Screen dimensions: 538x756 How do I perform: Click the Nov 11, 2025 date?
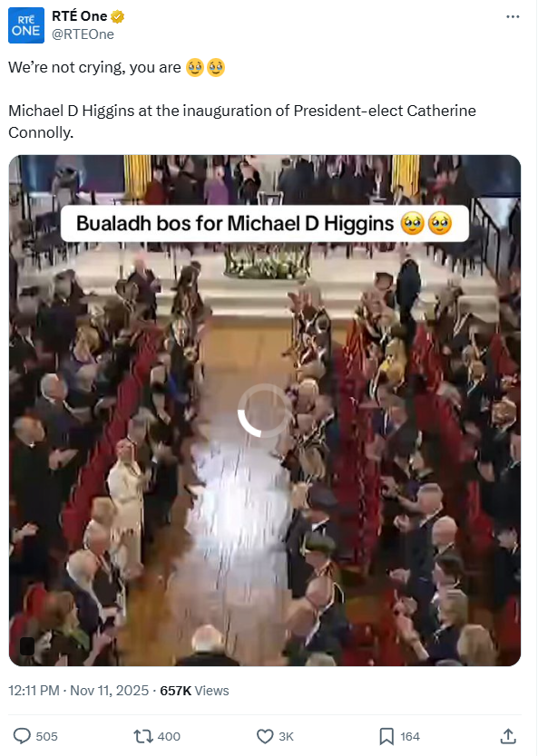[110, 691]
